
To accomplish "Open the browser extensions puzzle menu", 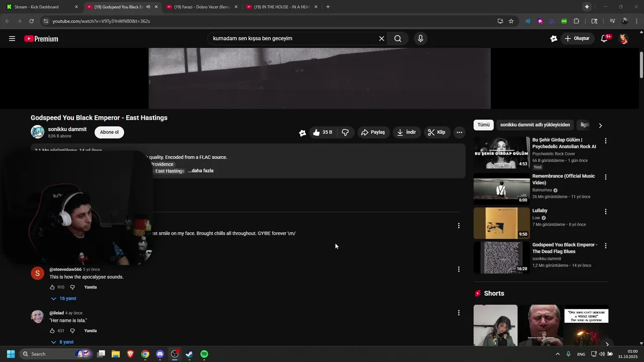I will pos(577,21).
